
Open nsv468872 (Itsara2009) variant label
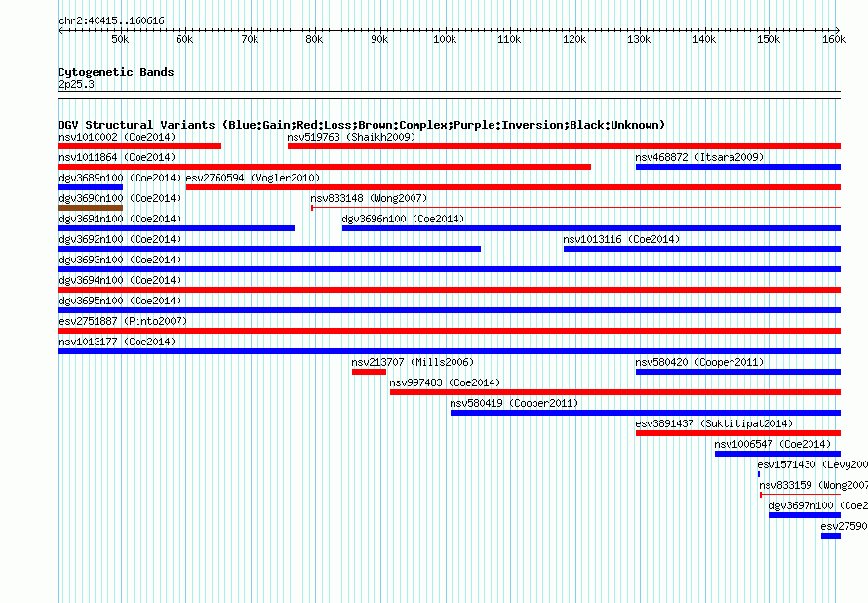(699, 157)
